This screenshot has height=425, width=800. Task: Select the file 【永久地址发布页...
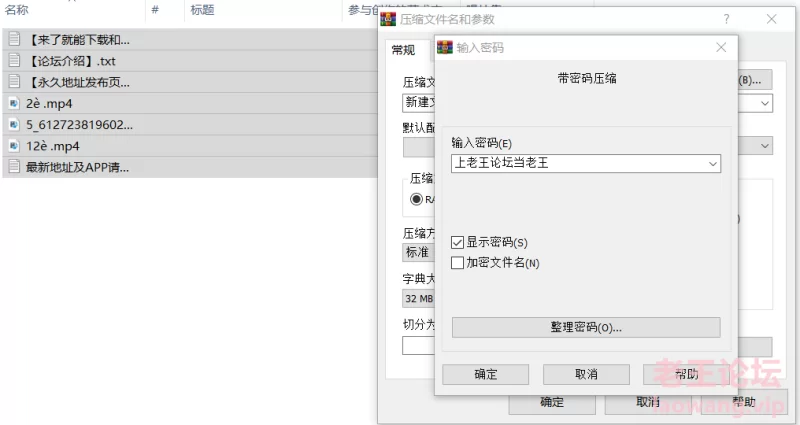click(190, 82)
